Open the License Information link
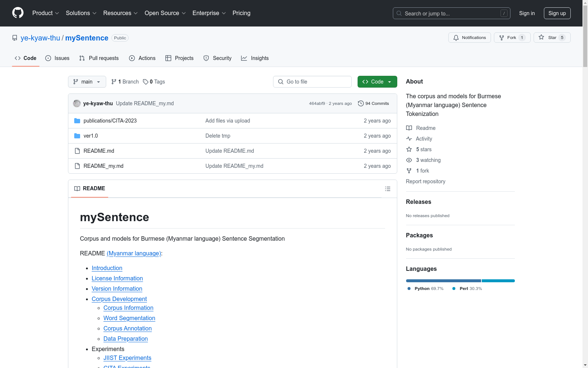 [117, 279]
